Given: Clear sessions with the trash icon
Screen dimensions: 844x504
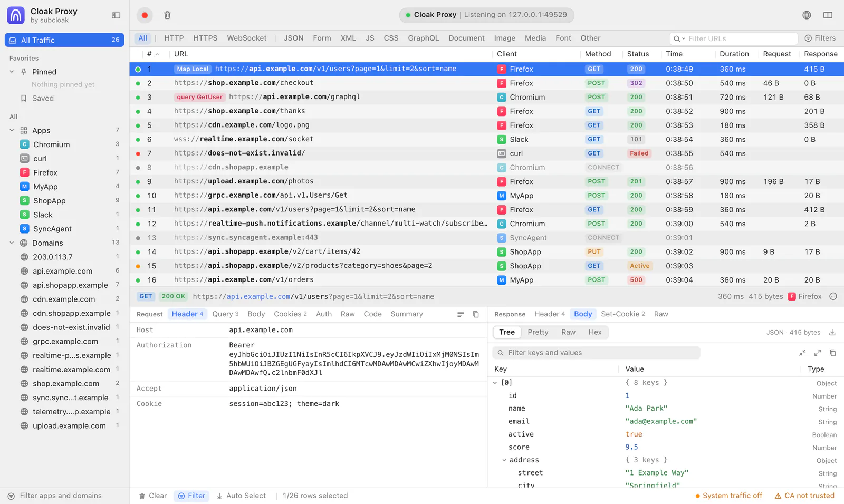Looking at the screenshot, I should click(x=167, y=15).
